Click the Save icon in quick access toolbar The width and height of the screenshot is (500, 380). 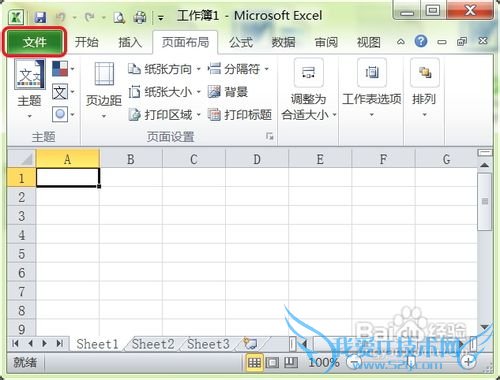pos(40,17)
